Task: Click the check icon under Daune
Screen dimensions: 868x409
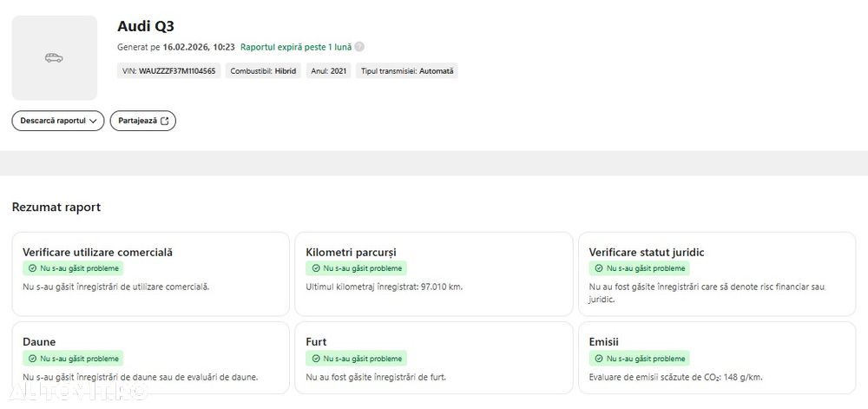Action: pyautogui.click(x=33, y=359)
